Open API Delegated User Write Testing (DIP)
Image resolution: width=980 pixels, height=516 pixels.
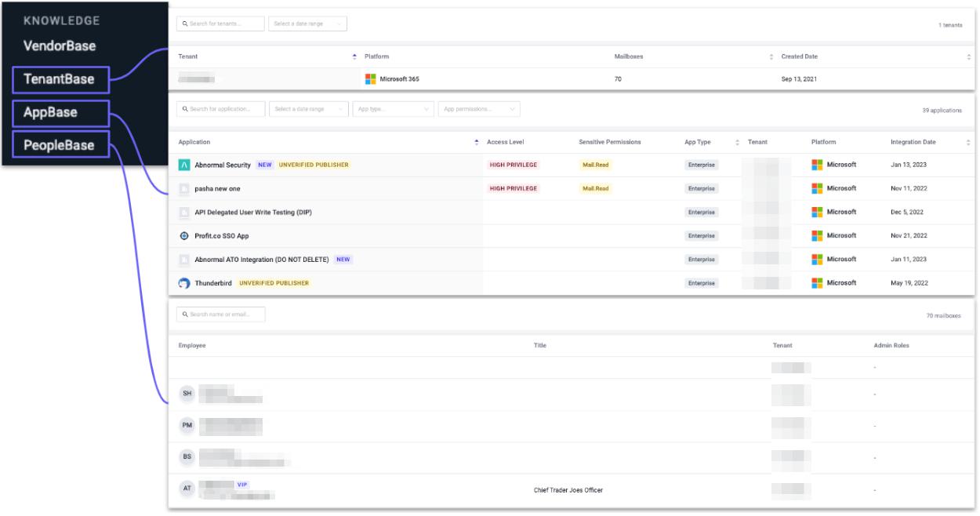[x=253, y=213]
